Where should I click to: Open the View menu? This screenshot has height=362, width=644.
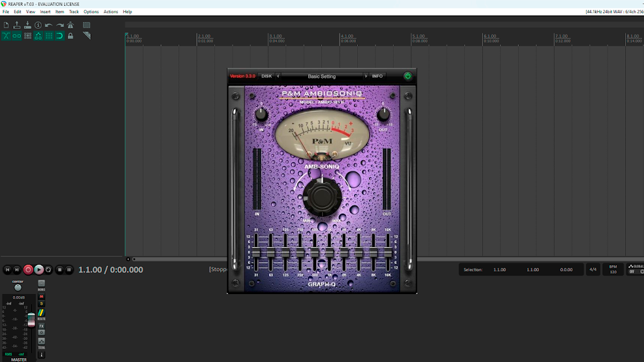(x=30, y=11)
